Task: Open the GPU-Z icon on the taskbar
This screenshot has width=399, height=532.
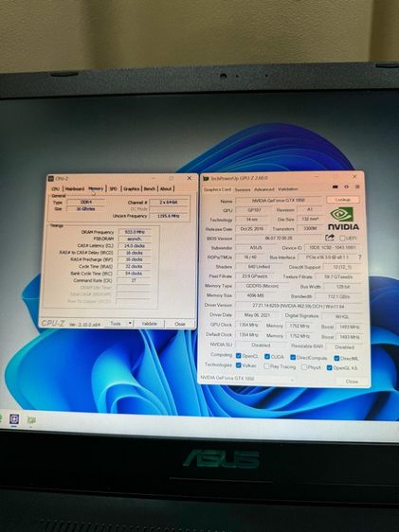Action: coord(31,420)
